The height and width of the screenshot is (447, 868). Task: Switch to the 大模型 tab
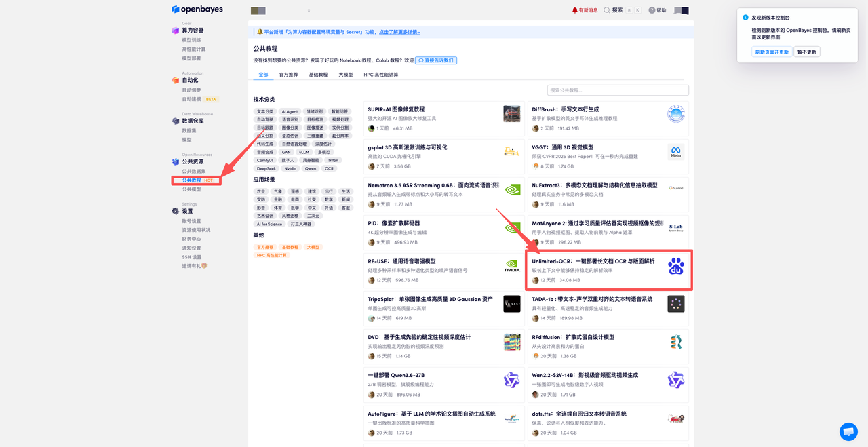(x=346, y=75)
